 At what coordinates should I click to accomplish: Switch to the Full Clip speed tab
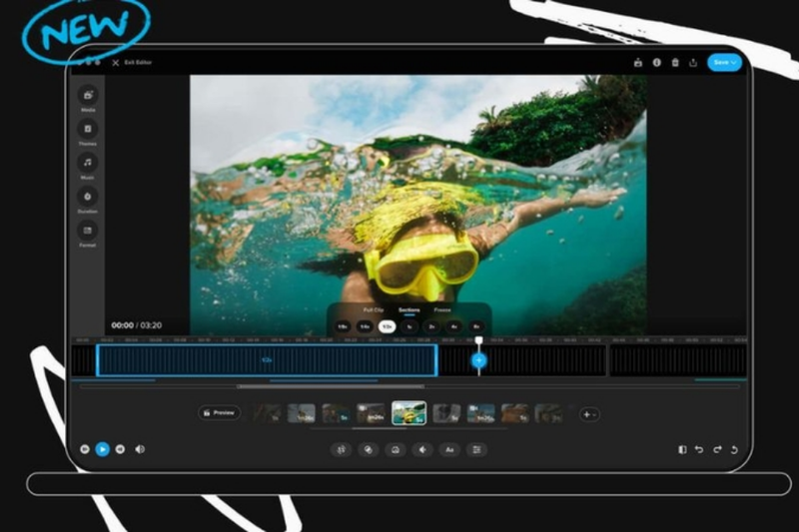coord(374,310)
